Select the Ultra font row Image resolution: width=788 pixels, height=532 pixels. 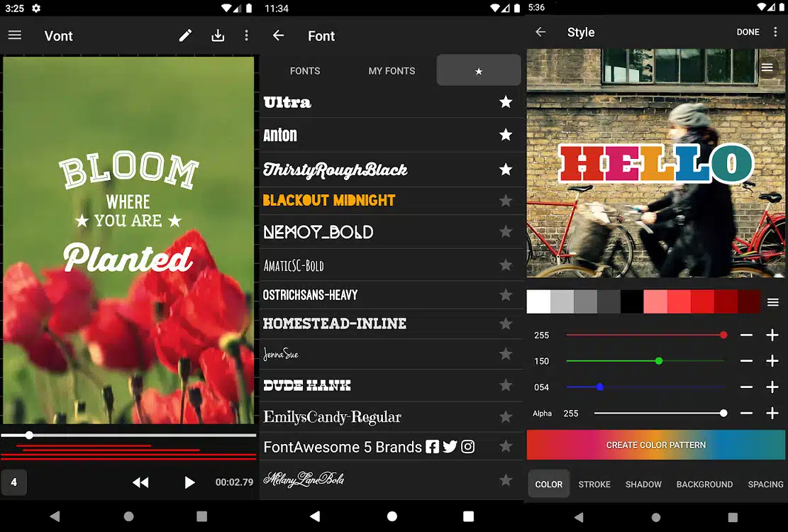(x=392, y=102)
